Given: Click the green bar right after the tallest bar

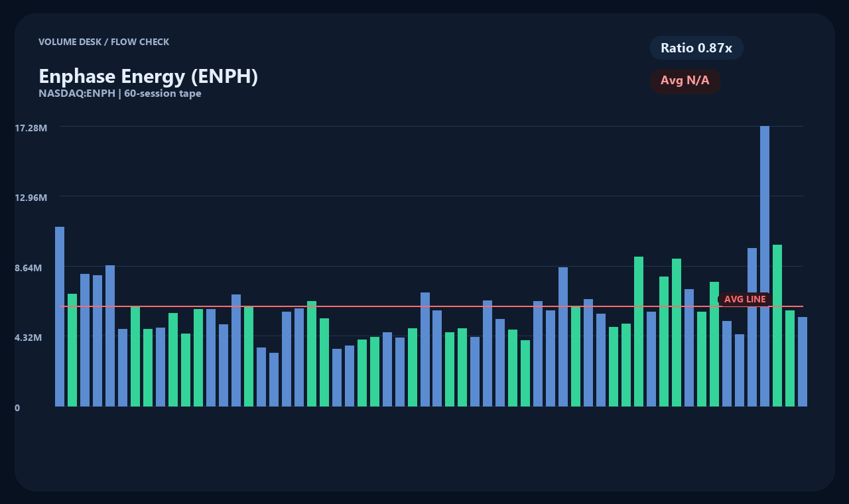Looking at the screenshot, I should click(777, 326).
